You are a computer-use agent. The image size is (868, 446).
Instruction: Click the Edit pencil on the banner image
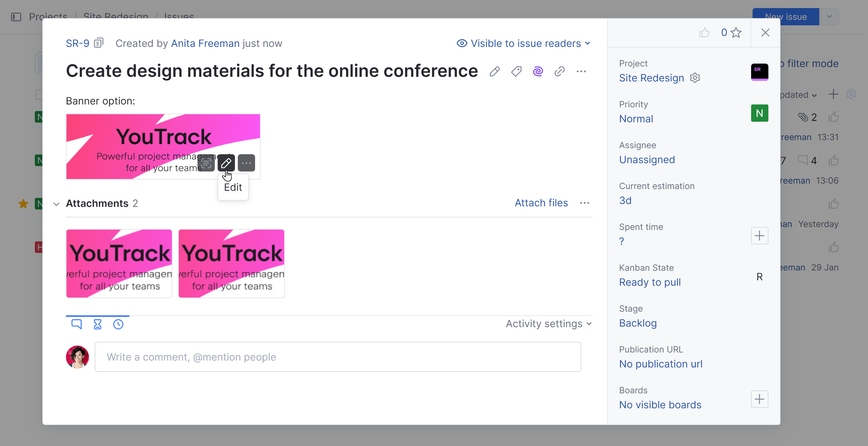(x=226, y=163)
